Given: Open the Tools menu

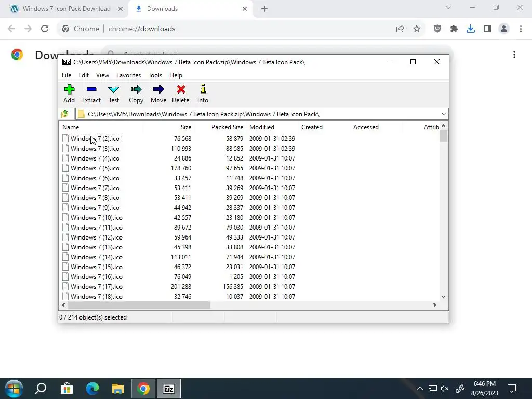Looking at the screenshot, I should 155,75.
